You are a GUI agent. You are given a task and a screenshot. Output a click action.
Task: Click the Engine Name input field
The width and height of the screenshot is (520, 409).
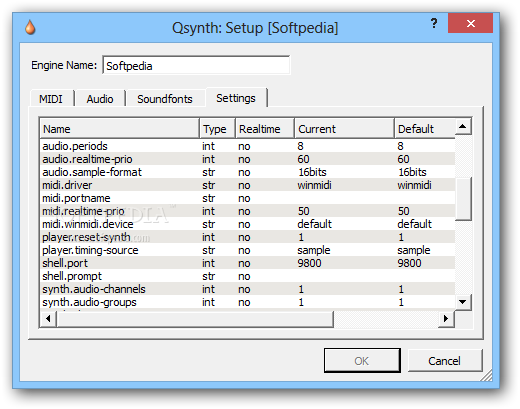[196, 65]
